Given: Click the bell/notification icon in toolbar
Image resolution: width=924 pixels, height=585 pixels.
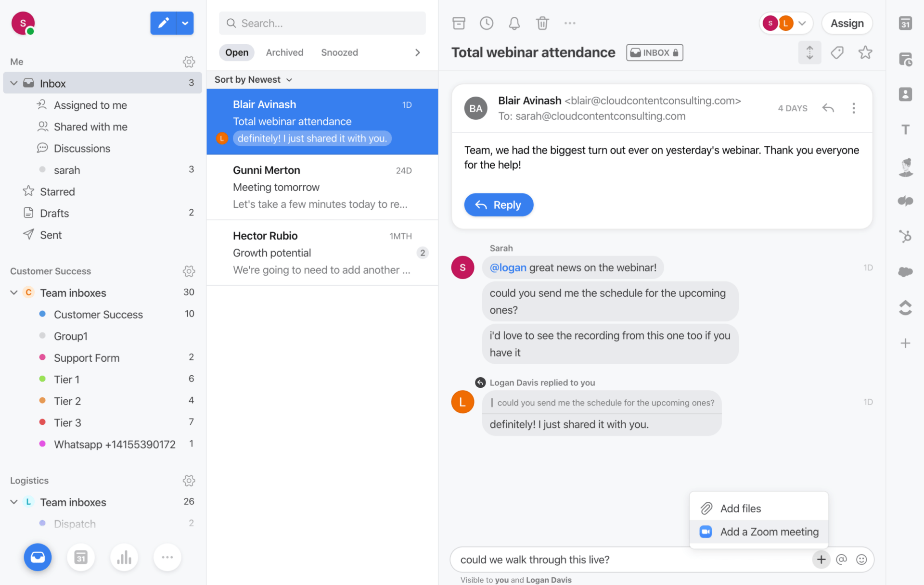Looking at the screenshot, I should pos(514,22).
